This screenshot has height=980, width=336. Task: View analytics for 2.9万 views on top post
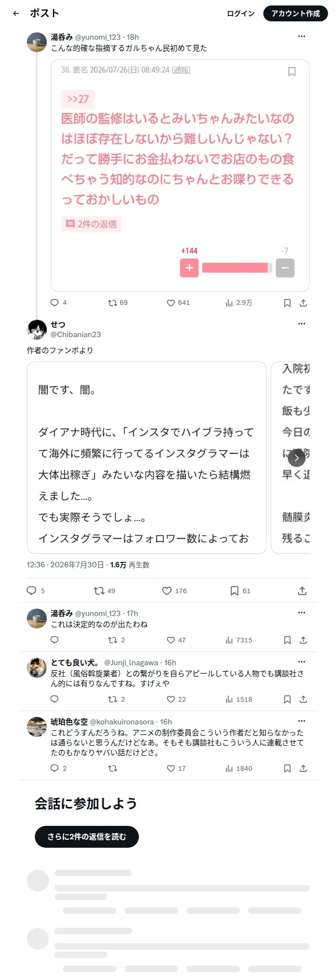[239, 303]
